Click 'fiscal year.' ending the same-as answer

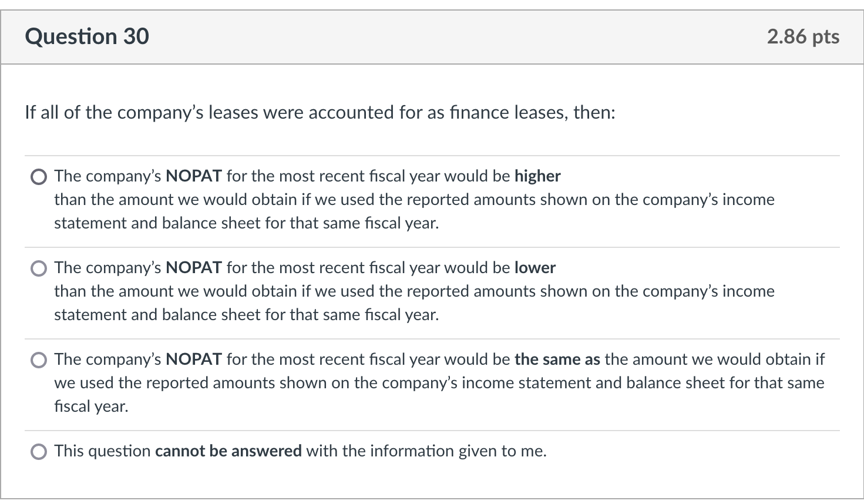pos(91,406)
